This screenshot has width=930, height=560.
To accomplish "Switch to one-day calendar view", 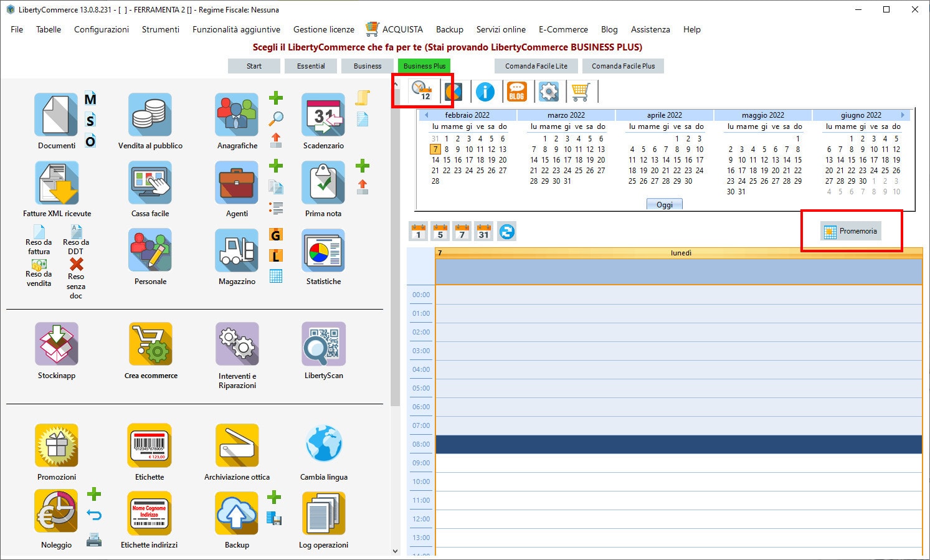I will point(419,232).
